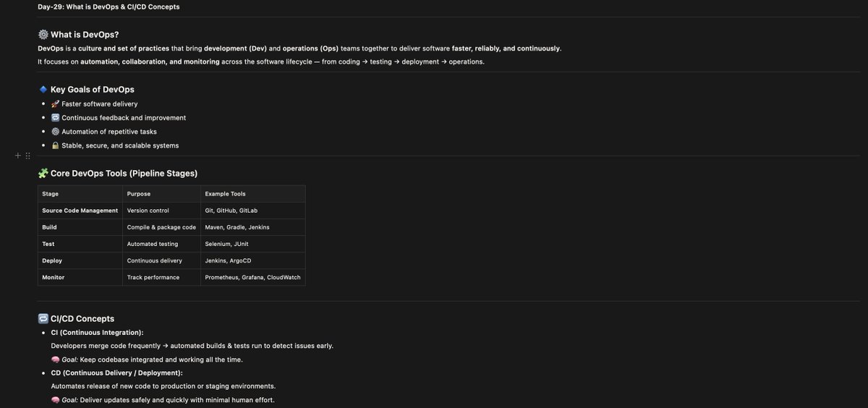
Task: Click the "Version control" table cell
Action: pyautogui.click(x=161, y=211)
